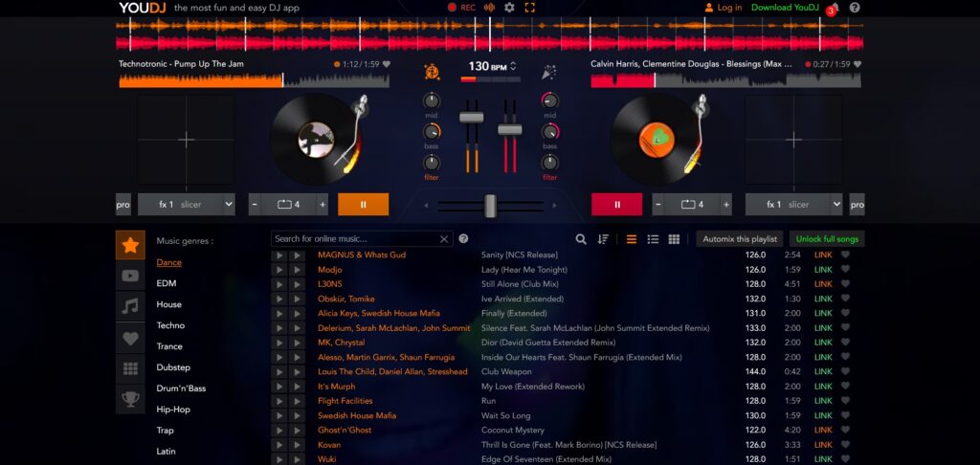This screenshot has height=465, width=980.
Task: Click Automix this playlist button
Action: (739, 239)
